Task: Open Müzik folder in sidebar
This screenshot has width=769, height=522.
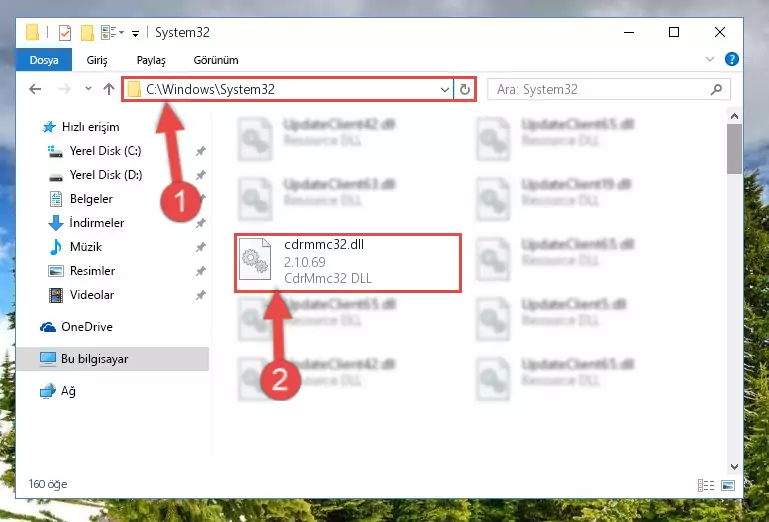Action: click(x=76, y=247)
